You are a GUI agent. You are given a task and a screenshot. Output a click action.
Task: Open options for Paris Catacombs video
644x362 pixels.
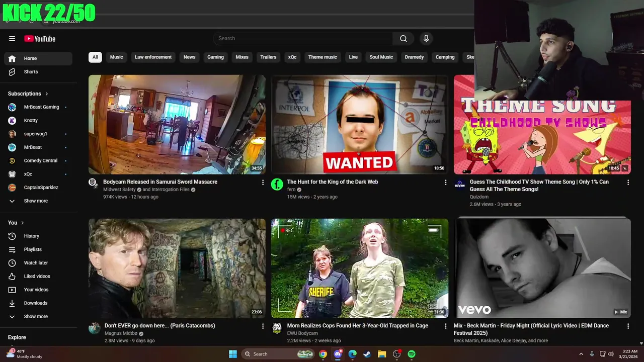point(263,326)
